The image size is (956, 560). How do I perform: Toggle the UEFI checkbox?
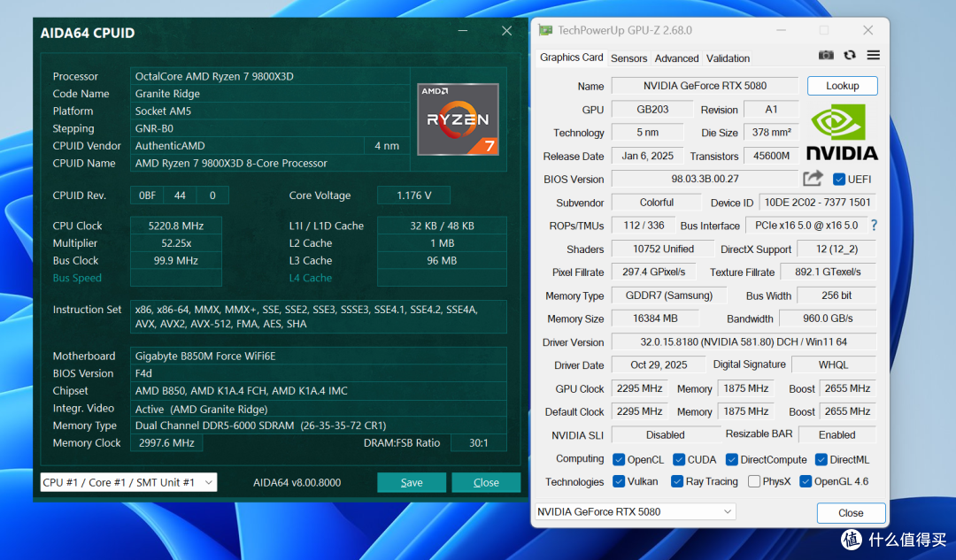tap(839, 180)
